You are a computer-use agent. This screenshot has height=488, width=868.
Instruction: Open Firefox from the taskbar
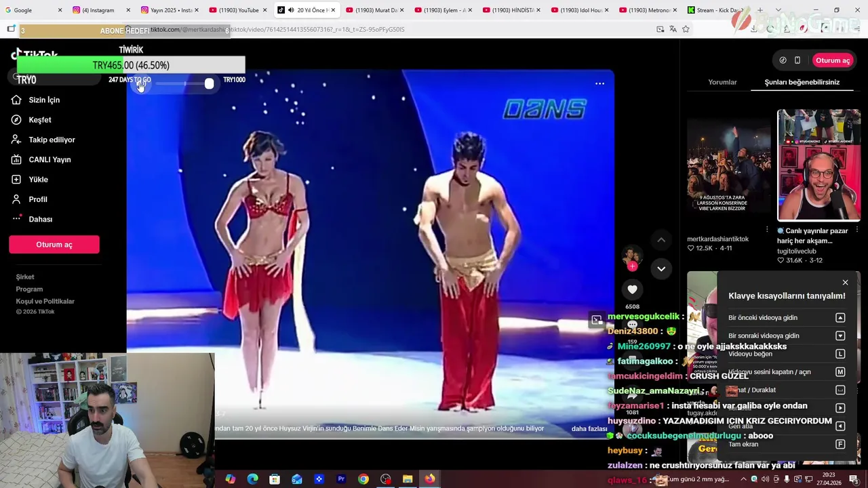(x=430, y=479)
